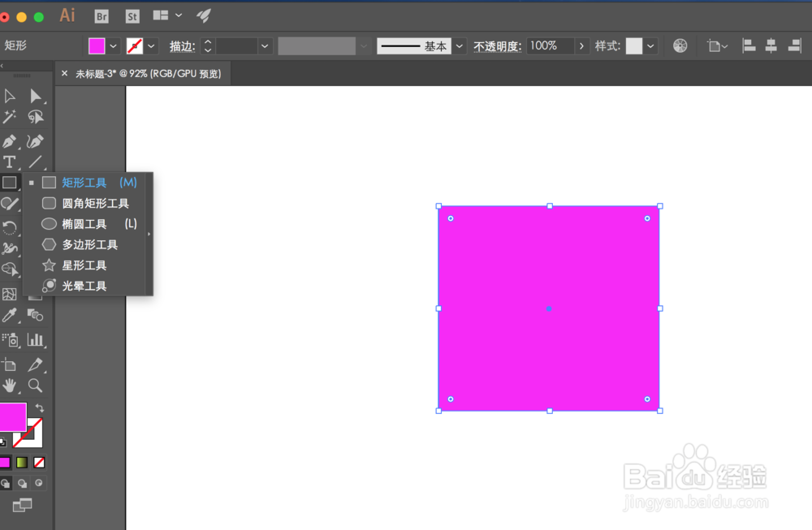Image resolution: width=812 pixels, height=530 pixels.
Task: Choose 光晕工具 from the flyout
Action: click(x=86, y=286)
